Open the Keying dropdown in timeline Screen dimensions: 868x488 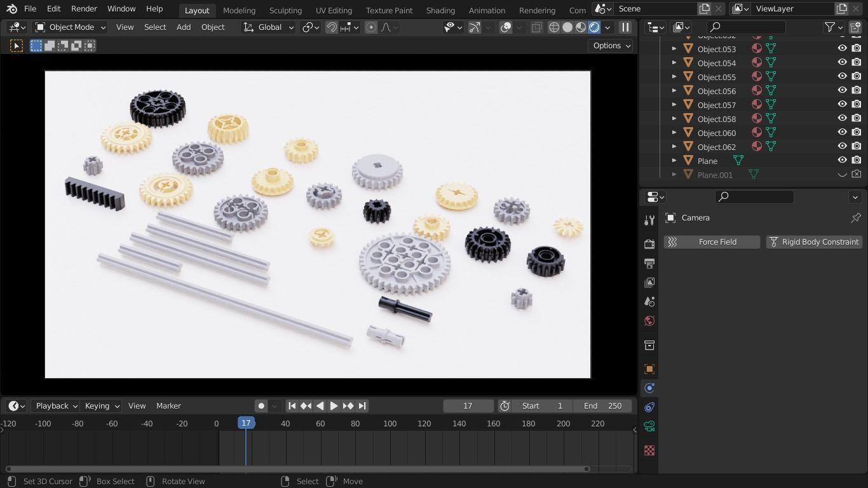click(x=102, y=406)
